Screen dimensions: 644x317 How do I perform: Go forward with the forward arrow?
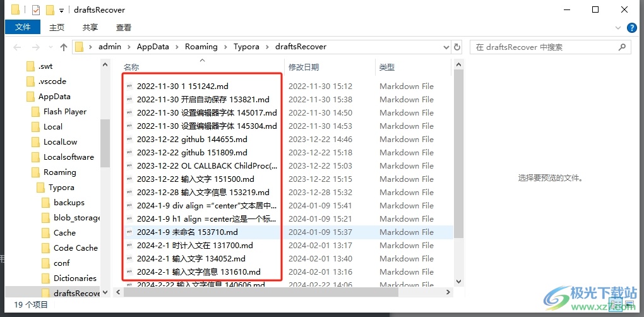point(36,47)
